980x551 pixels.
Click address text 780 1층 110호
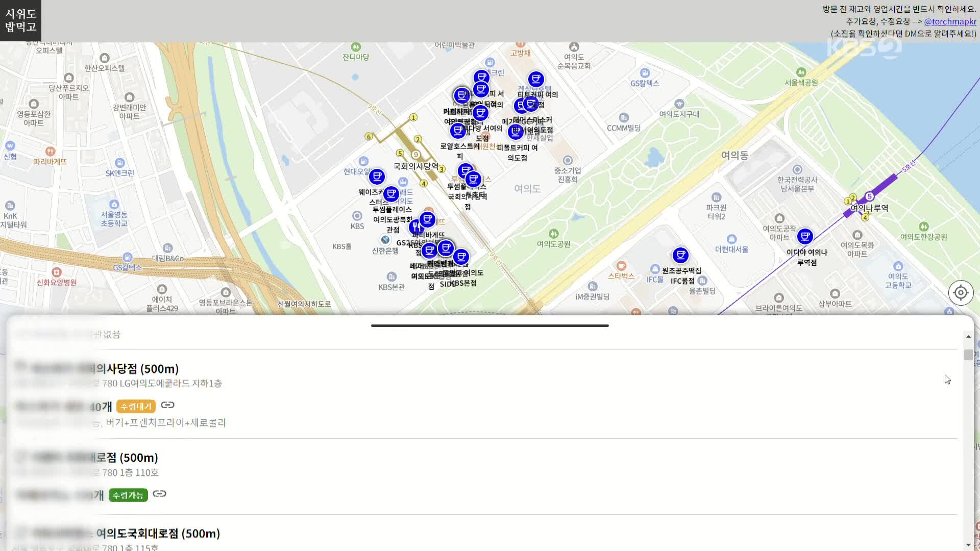click(x=131, y=473)
